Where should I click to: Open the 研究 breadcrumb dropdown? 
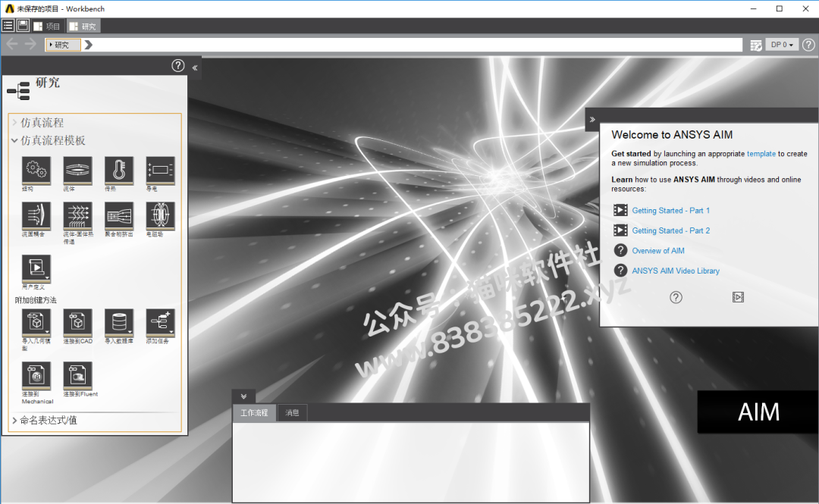[x=63, y=45]
